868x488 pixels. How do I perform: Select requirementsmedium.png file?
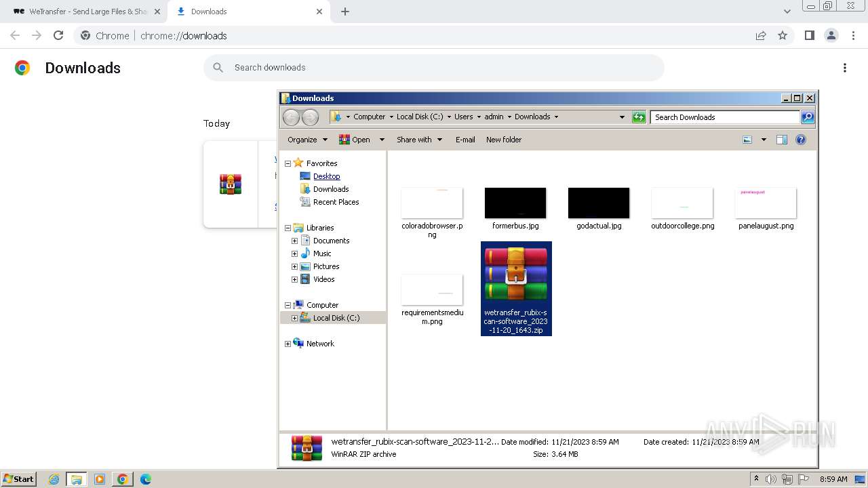click(x=432, y=300)
